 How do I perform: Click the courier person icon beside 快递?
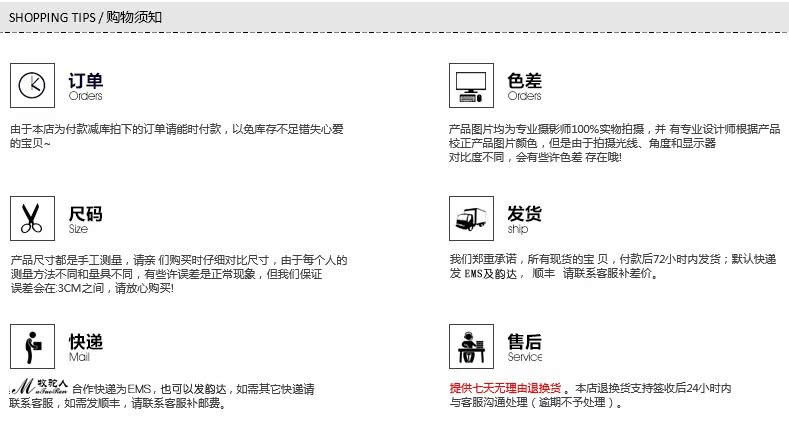(x=32, y=346)
